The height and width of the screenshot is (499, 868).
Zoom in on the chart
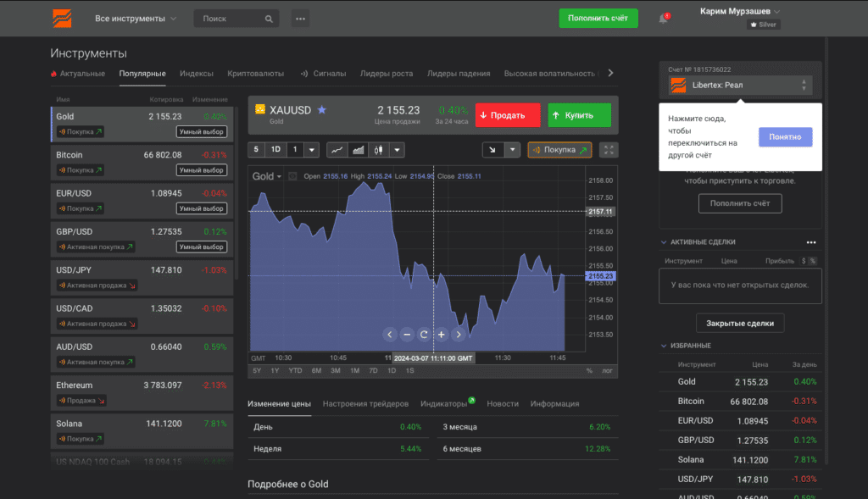coord(441,334)
